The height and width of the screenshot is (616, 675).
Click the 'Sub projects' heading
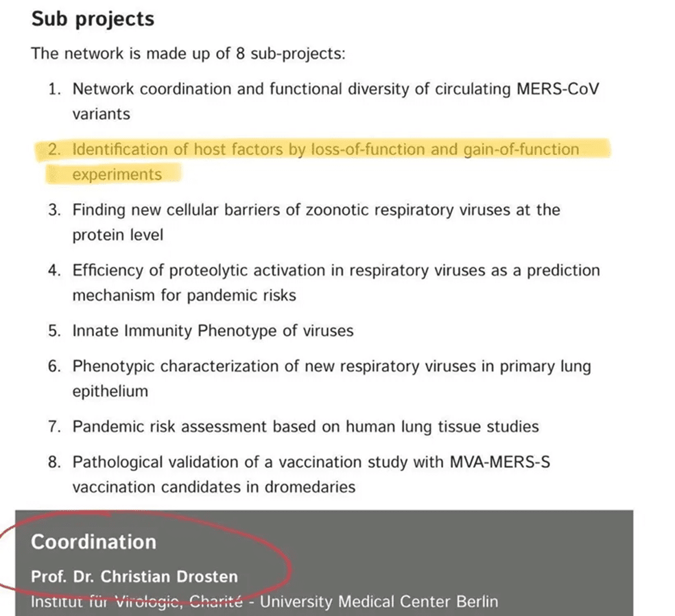(93, 19)
